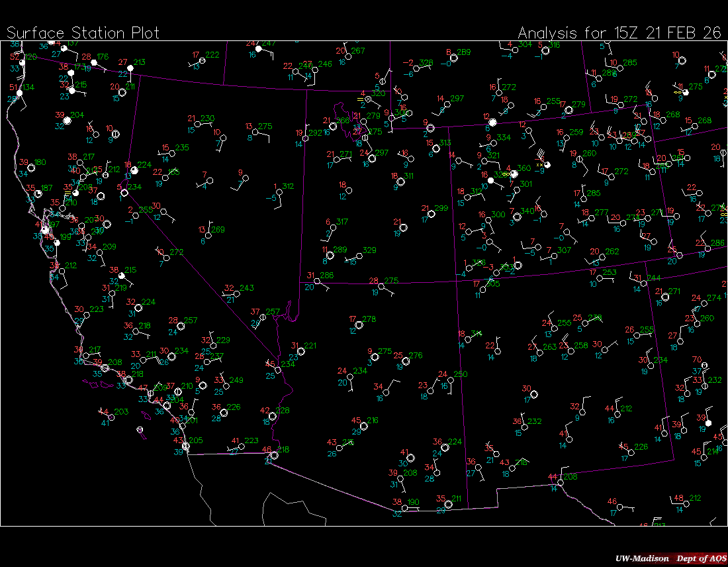Screen dimensions: 728x567
Task: Select the station plot labeled 31 286
Action: pos(317,281)
